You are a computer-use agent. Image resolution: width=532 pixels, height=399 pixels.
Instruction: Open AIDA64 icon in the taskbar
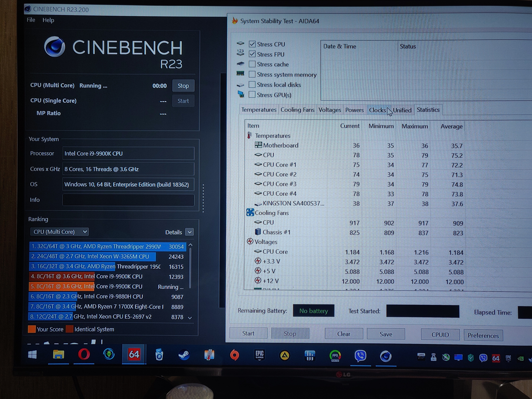[134, 355]
